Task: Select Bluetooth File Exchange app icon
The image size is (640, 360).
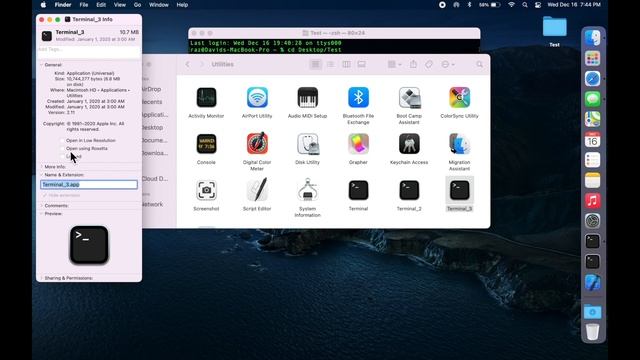Action: pos(358,98)
